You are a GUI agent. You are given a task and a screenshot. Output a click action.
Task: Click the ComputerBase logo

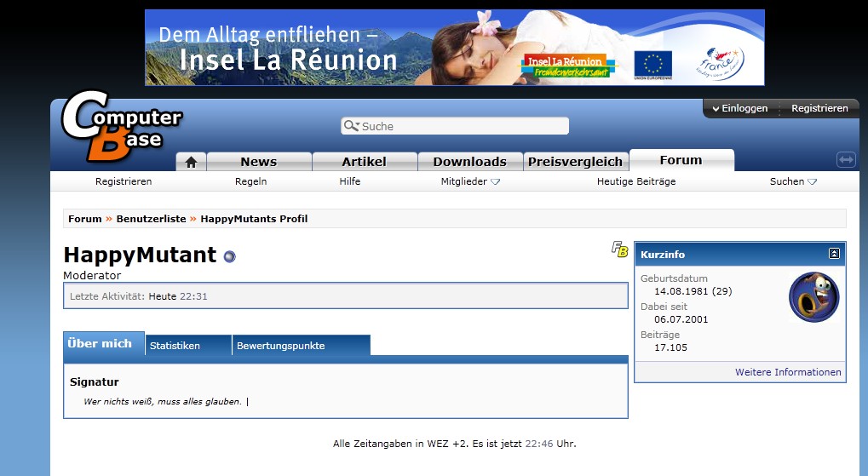tap(122, 126)
